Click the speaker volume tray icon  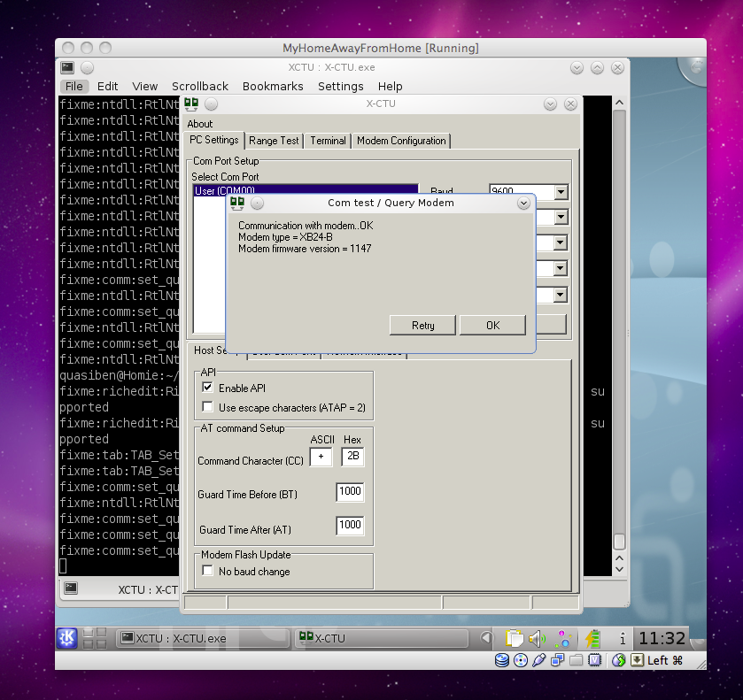(x=537, y=639)
